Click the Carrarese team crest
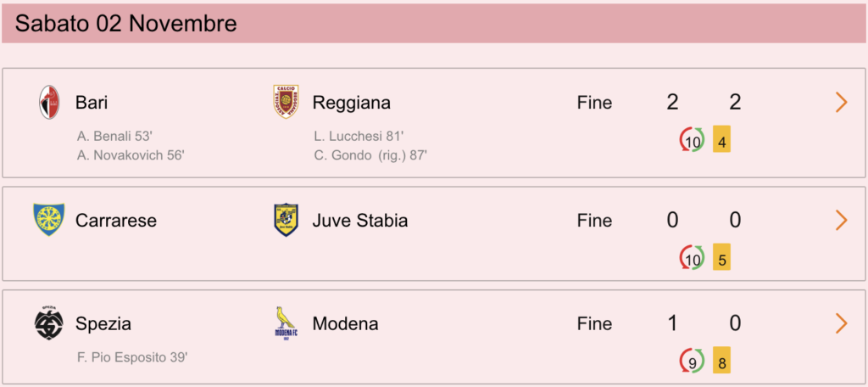868x387 pixels. (x=48, y=220)
